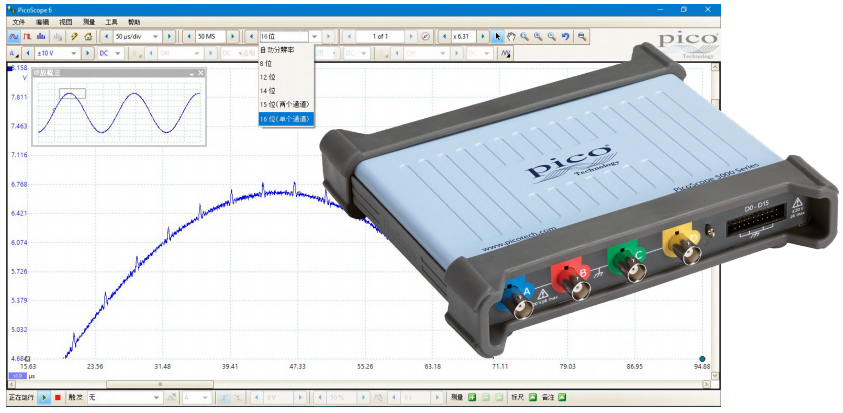Screen dimensions: 843x413
Task: Open the Help menu (帮助)
Action: tap(134, 22)
